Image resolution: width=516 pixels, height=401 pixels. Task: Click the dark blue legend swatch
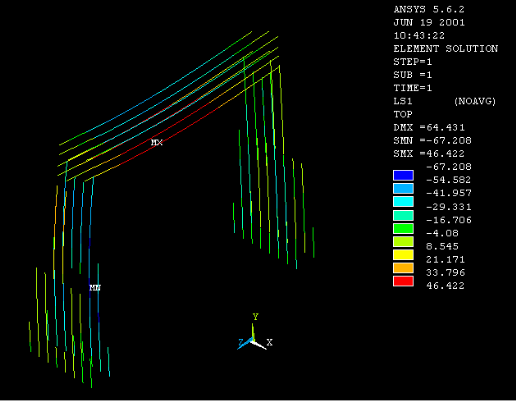coord(403,175)
